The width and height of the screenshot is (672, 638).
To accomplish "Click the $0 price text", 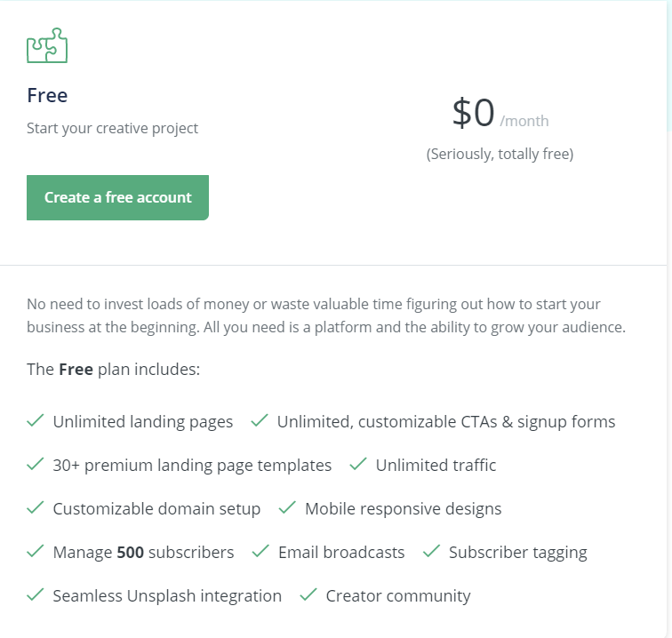I will (x=473, y=113).
